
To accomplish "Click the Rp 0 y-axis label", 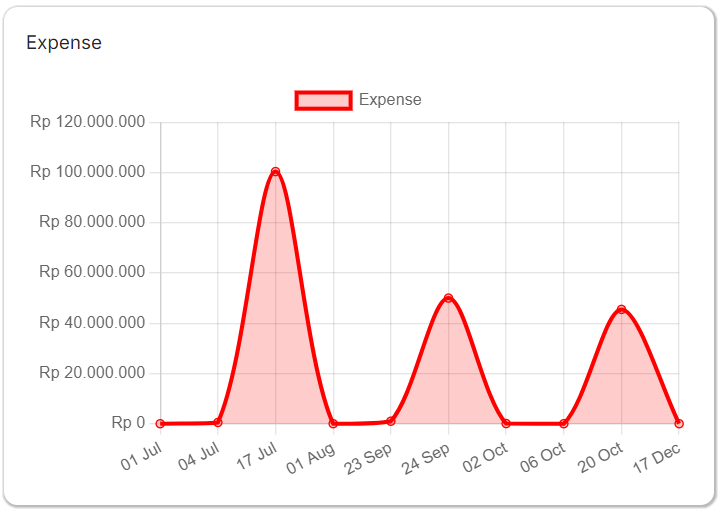I will click(127, 423).
